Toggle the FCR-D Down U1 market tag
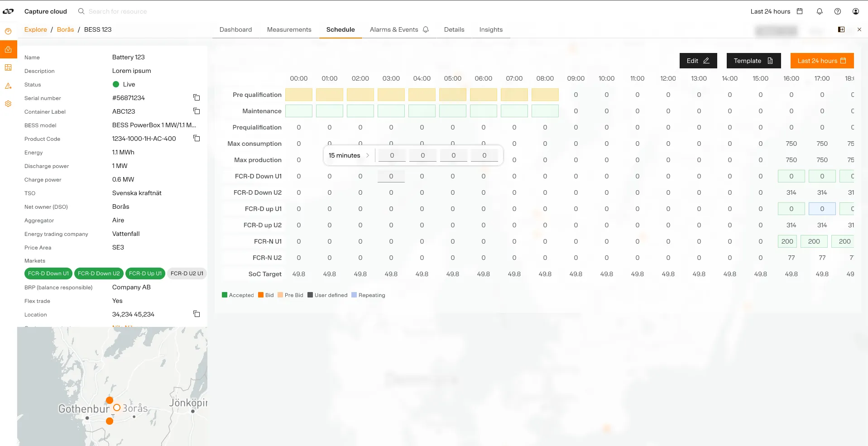The image size is (868, 446). click(x=48, y=273)
